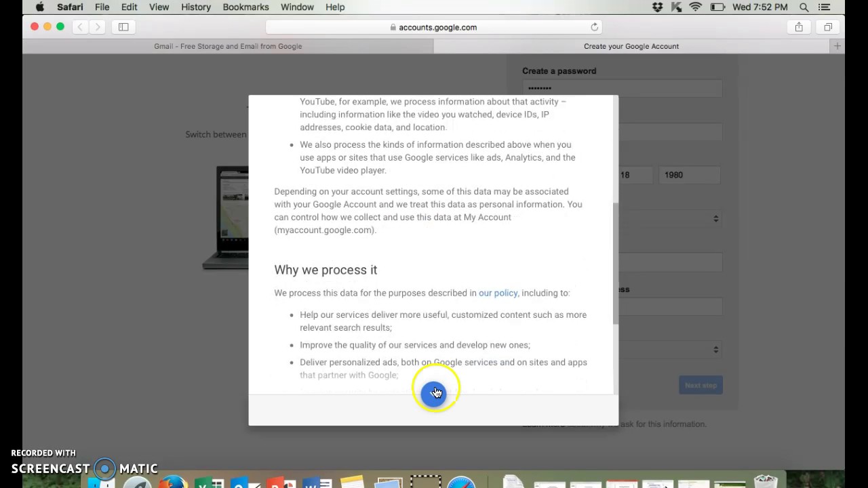Viewport: 868px width, 488px height.
Task: Open the File menu
Action: tap(102, 7)
